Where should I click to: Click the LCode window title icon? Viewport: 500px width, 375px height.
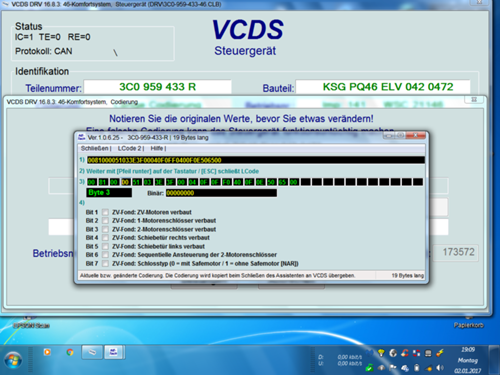click(x=81, y=137)
